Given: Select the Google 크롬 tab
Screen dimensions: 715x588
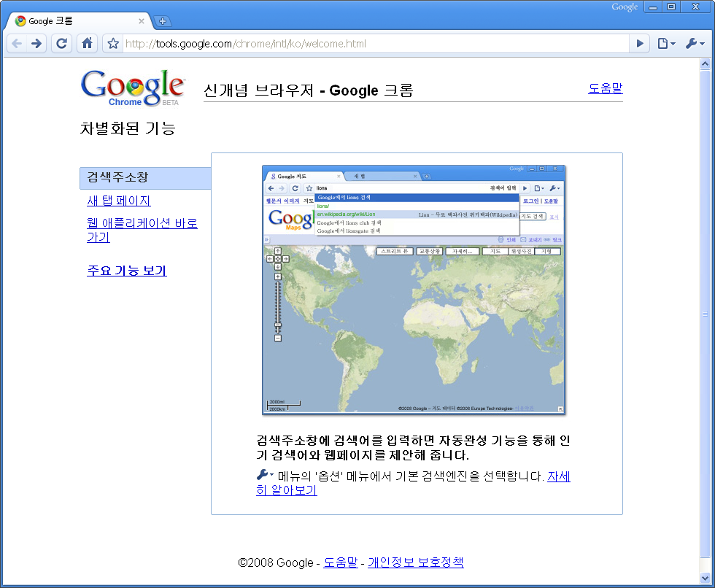Looking at the screenshot, I should pyautogui.click(x=77, y=21).
